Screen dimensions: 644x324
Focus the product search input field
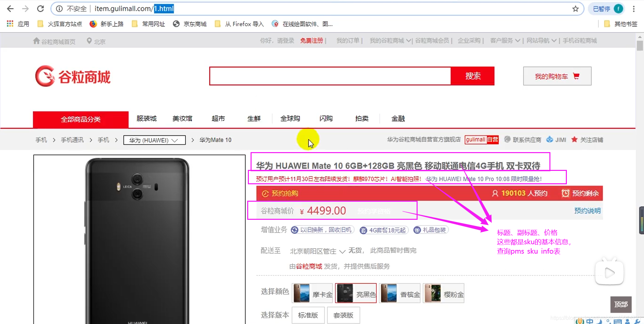(330, 76)
